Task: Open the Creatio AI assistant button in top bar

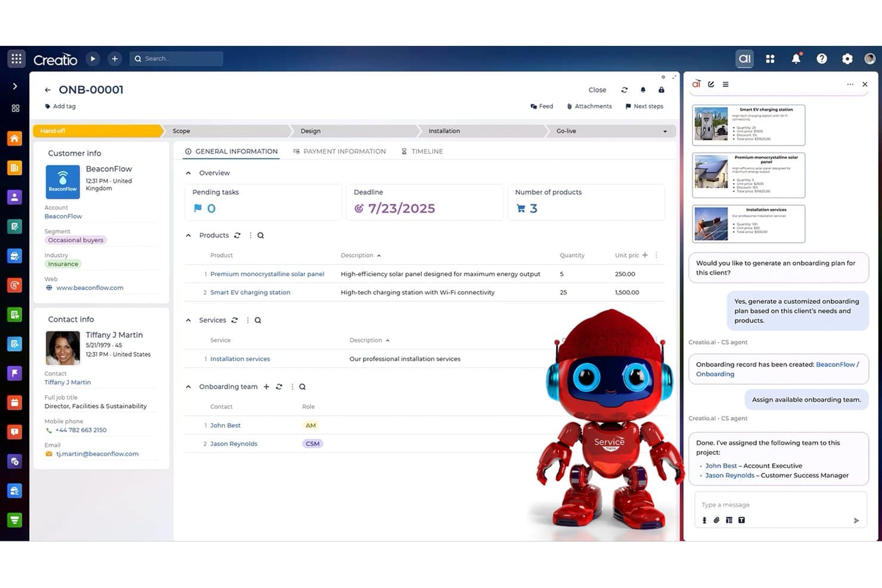Action: coord(744,58)
